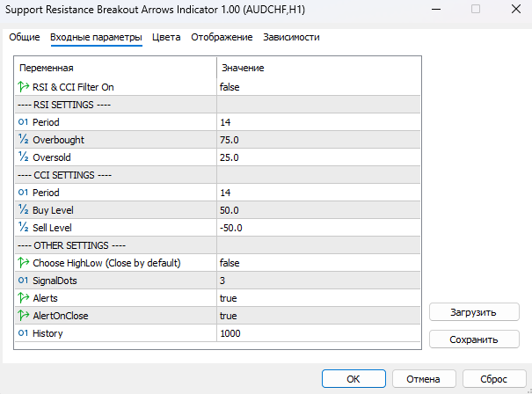This screenshot has height=394, width=532.
Task: Click the Загрузить button
Action: (x=474, y=312)
